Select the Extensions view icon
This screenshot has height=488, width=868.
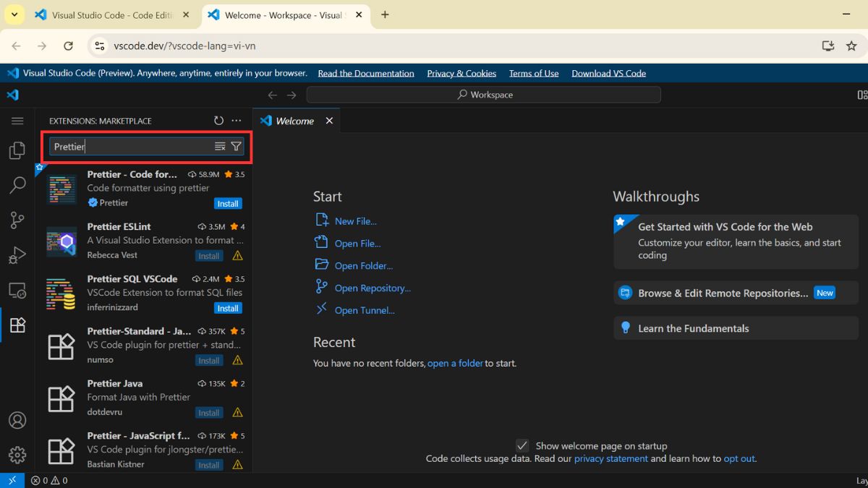click(x=17, y=325)
